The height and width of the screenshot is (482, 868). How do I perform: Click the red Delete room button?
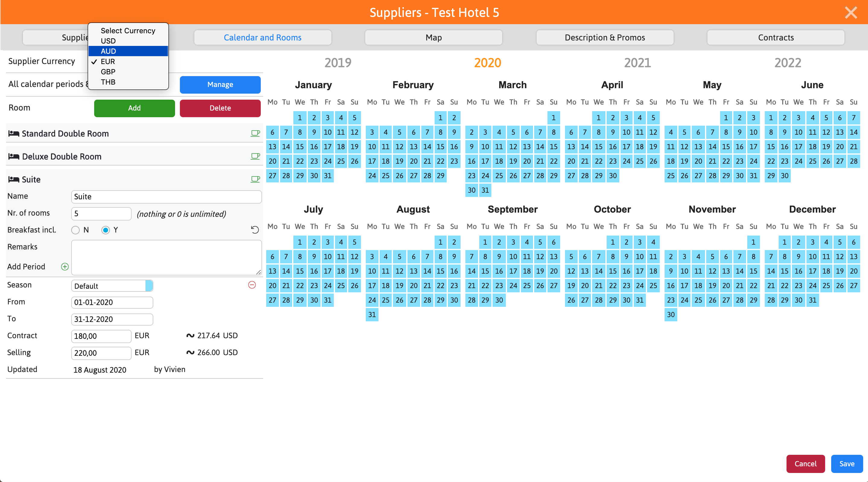pos(220,108)
